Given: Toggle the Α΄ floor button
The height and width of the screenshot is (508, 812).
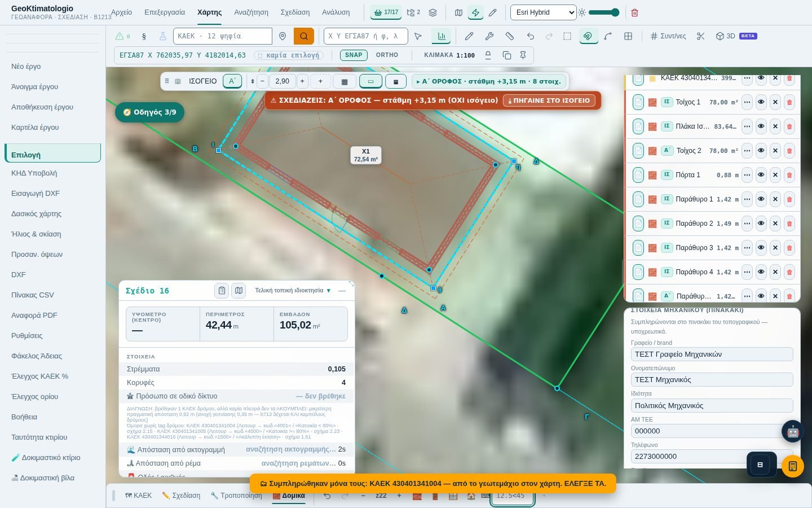Looking at the screenshot, I should pyautogui.click(x=232, y=81).
